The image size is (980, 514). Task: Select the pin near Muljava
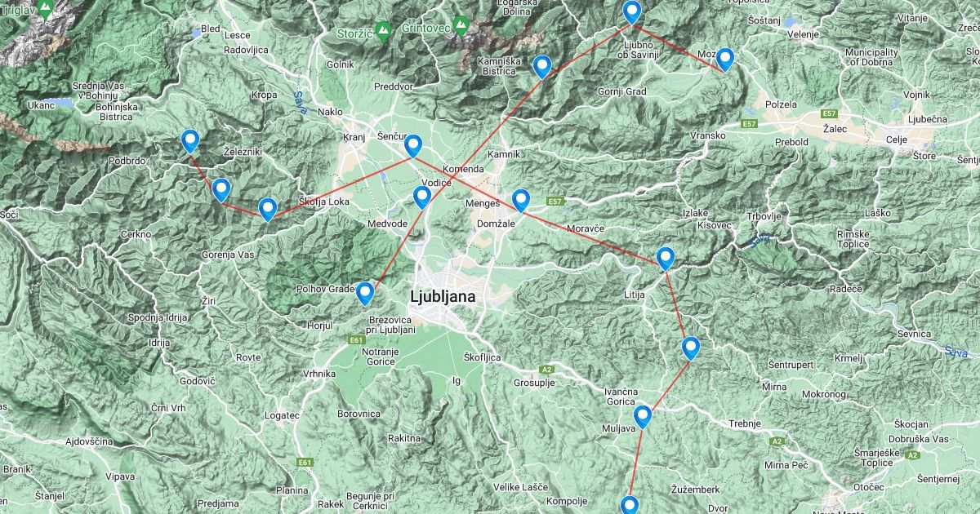643,417
